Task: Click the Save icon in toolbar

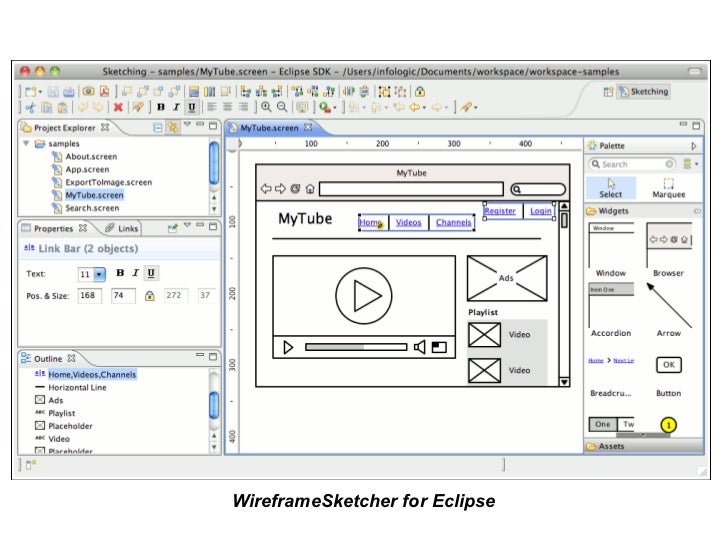Action: (53, 91)
